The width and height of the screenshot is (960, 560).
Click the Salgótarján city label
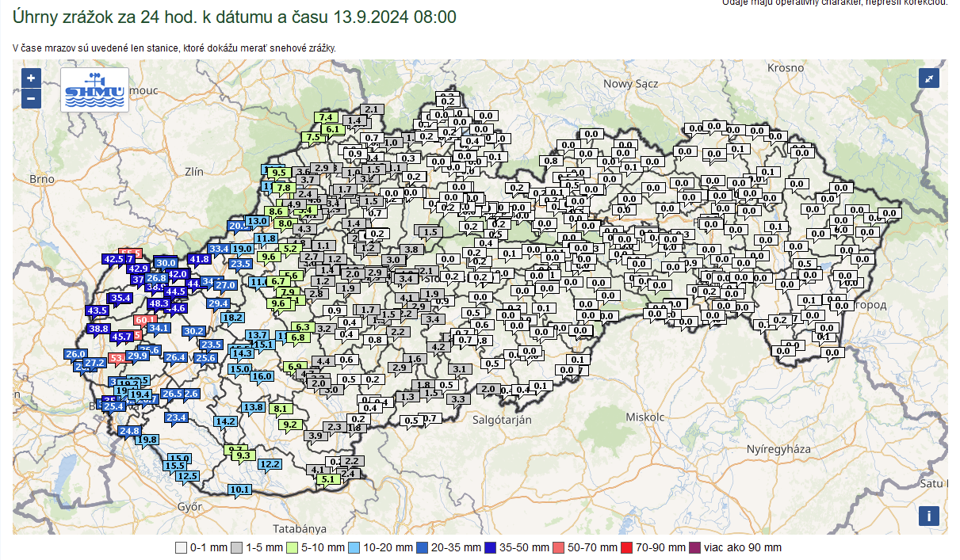tap(500, 420)
